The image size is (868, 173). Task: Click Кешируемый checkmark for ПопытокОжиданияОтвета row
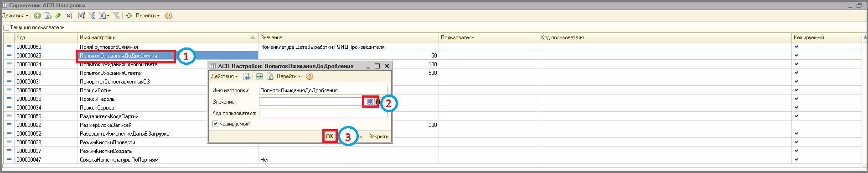[x=796, y=73]
